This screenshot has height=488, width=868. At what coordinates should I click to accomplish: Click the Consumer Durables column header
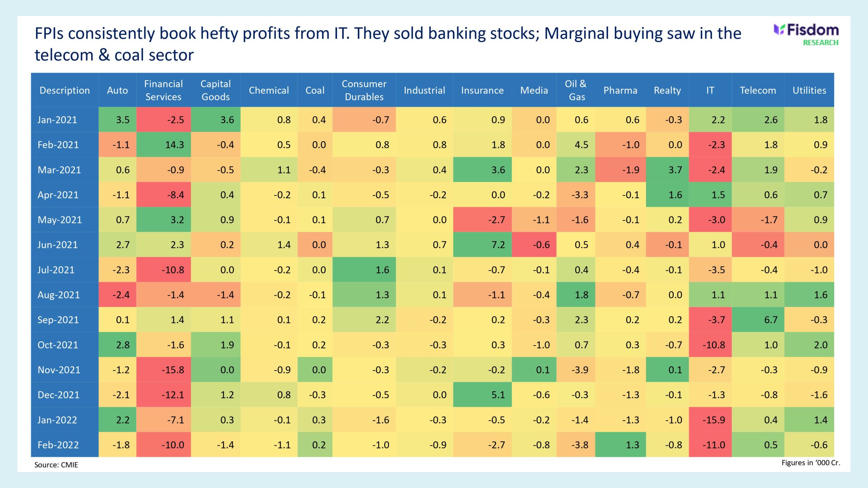(364, 90)
